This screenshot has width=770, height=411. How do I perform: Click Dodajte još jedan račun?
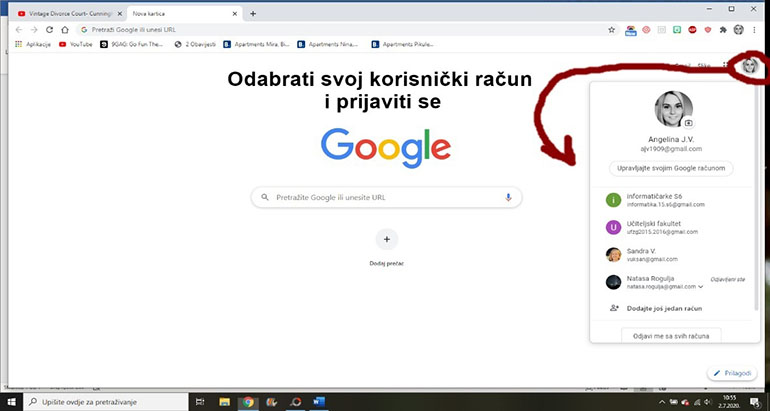pos(665,308)
